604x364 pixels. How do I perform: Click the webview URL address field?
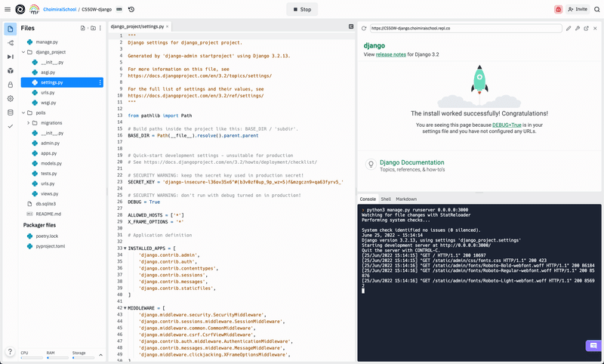point(466,29)
